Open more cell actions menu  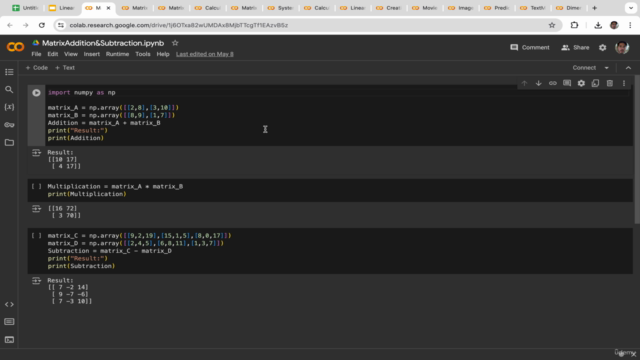pyautogui.click(x=624, y=83)
